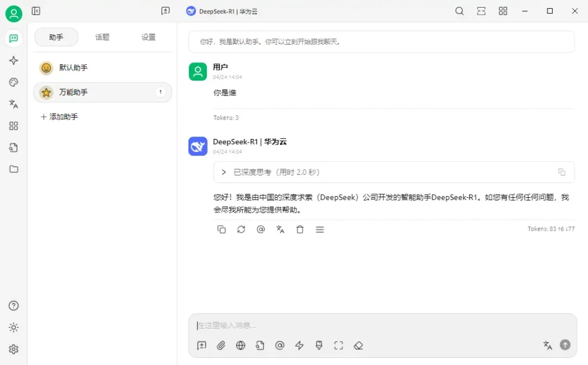Screen dimensions: 588x365
Task: Click the reply token count label
Action: 551,228
